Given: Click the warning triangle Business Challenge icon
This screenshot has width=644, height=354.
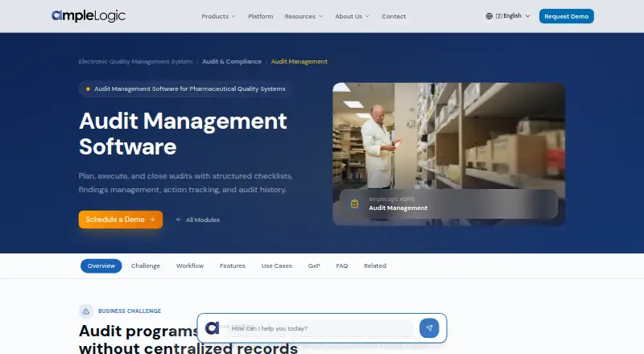Looking at the screenshot, I should pyautogui.click(x=86, y=311).
